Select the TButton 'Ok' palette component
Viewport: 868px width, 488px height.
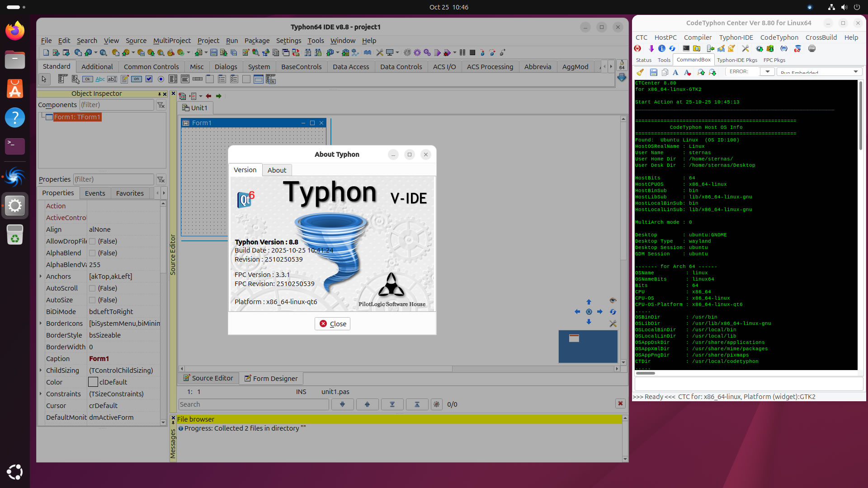click(88, 80)
